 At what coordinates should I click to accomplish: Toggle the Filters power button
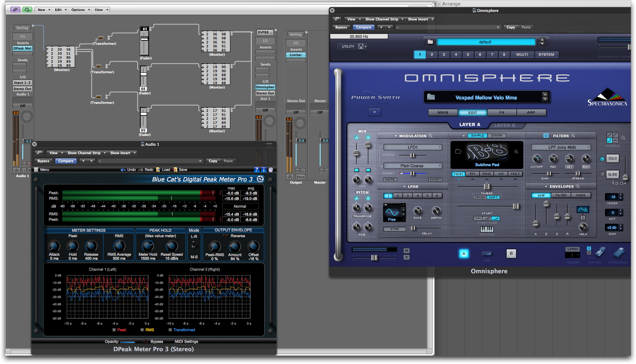click(x=546, y=136)
